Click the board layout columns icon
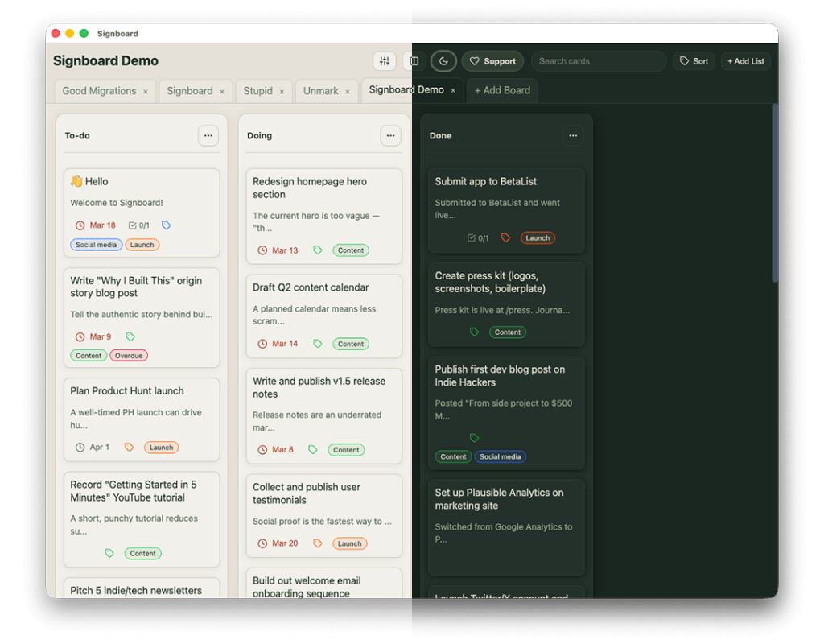 click(414, 61)
